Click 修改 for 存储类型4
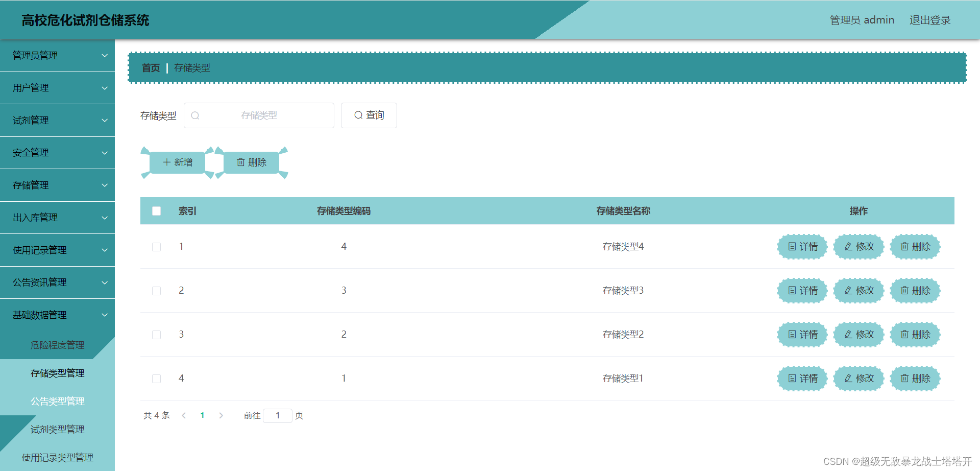 [x=859, y=247]
